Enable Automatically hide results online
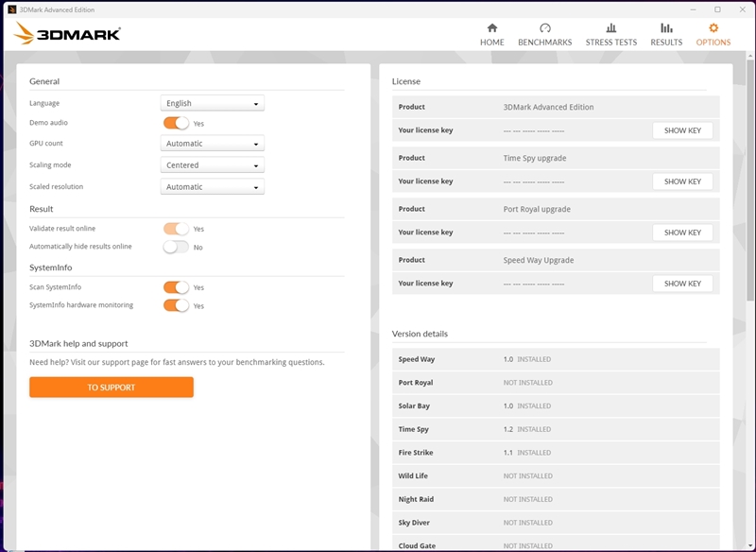This screenshot has width=756, height=552. (x=176, y=247)
